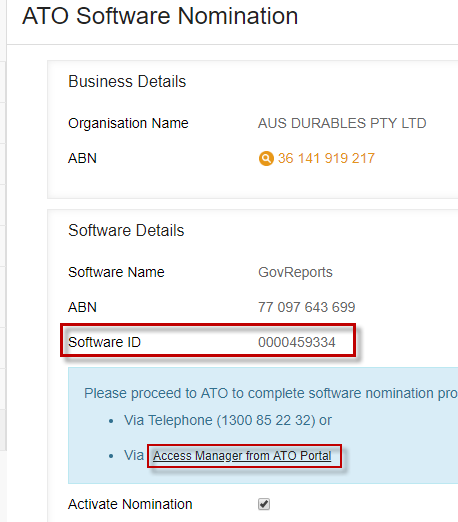Click the Software ID label
This screenshot has height=522, width=458.
105,342
